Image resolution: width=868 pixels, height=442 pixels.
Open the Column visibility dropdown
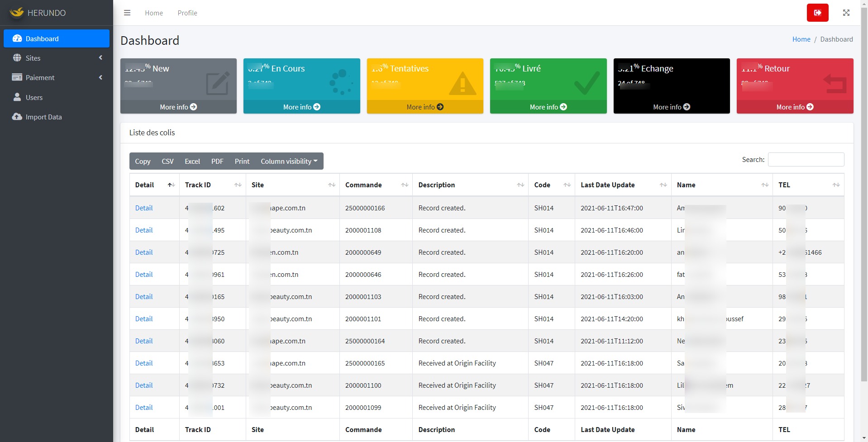pyautogui.click(x=289, y=161)
